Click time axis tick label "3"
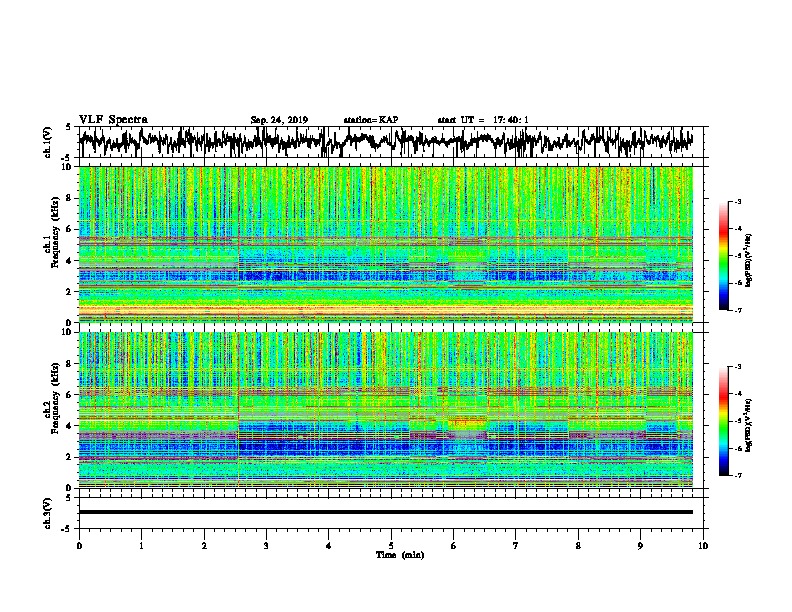This screenshot has width=792, height=612. tap(266, 545)
